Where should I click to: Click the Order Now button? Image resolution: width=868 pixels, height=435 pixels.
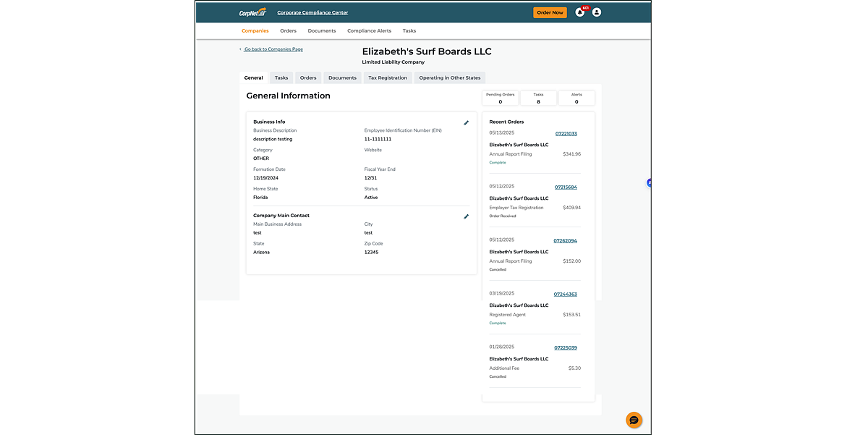pyautogui.click(x=550, y=12)
